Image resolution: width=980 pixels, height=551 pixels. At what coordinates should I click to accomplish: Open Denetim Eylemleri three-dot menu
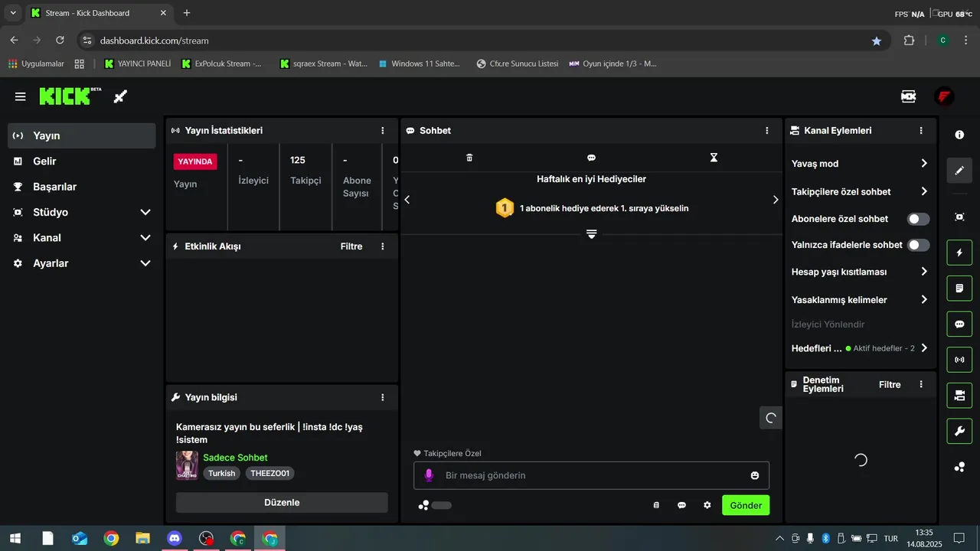click(921, 384)
